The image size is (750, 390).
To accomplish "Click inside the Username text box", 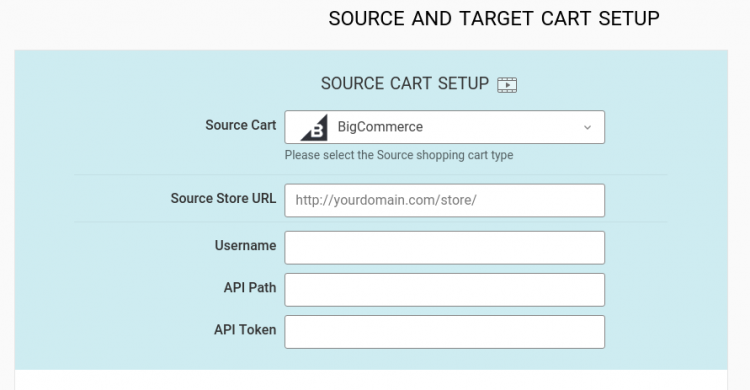I will tap(444, 247).
